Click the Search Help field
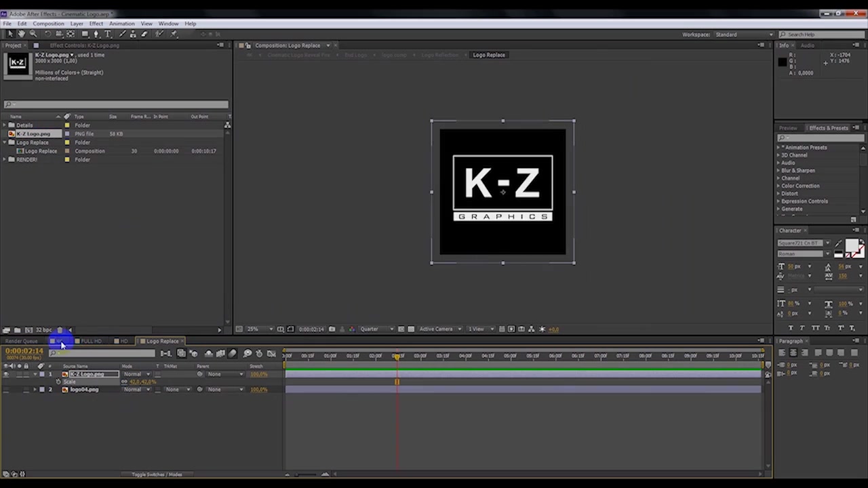This screenshot has width=868, height=488. [821, 35]
